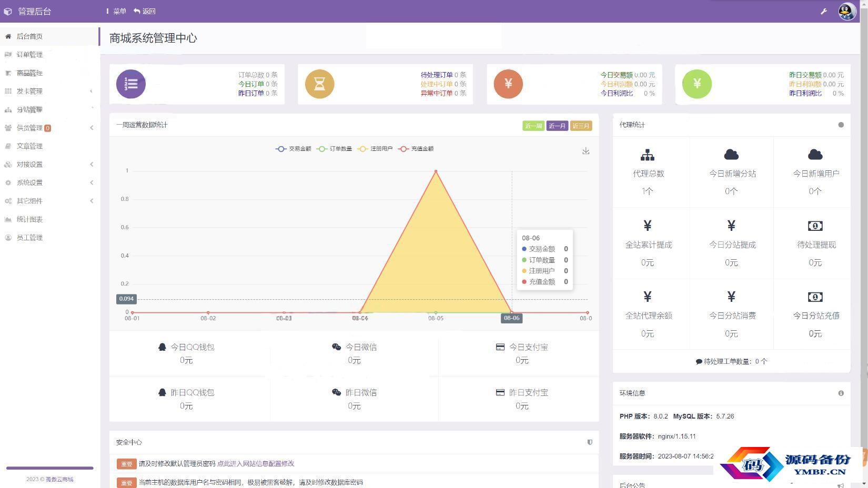Click the yellow hourglass pending orders icon
Viewport: 868px width, 488px height.
pyautogui.click(x=319, y=84)
